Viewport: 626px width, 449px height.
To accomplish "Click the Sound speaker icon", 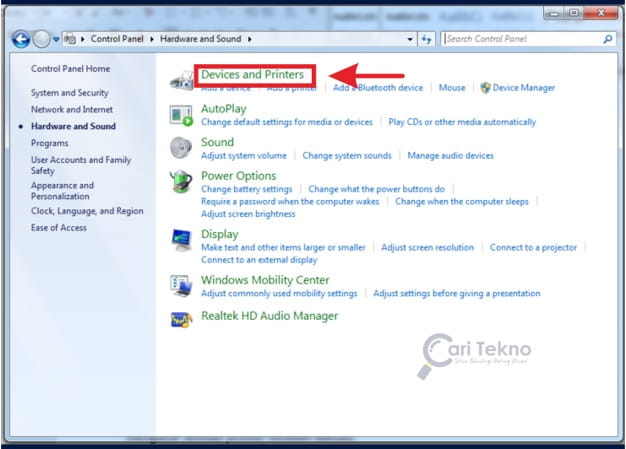I will (181, 148).
